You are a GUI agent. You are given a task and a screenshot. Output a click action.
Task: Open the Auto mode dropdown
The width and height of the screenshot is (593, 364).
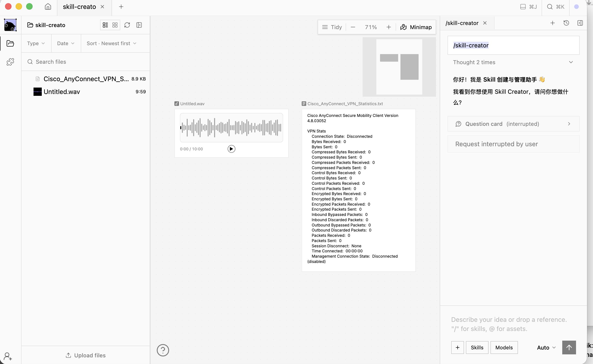[x=546, y=348]
